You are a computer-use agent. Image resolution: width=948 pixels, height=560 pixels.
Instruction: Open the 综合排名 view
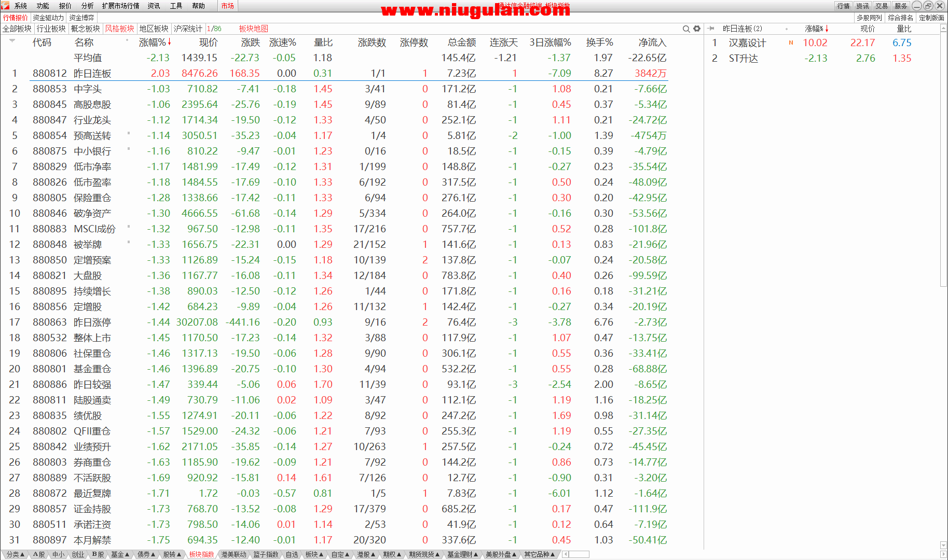(x=900, y=18)
